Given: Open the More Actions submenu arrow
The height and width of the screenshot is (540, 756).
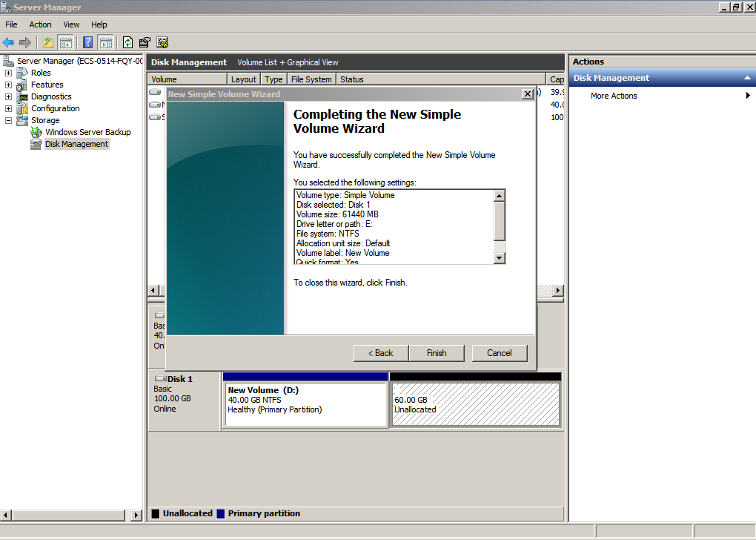Looking at the screenshot, I should point(748,96).
